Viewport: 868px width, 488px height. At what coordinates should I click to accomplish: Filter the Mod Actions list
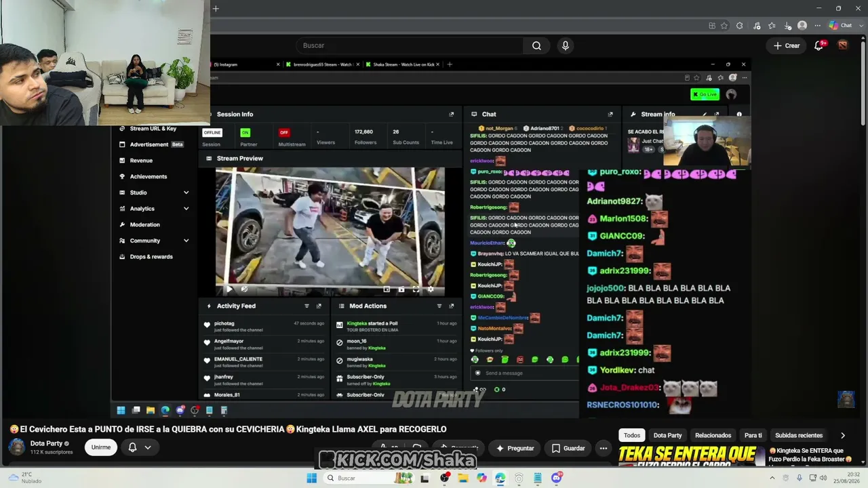[439, 306]
